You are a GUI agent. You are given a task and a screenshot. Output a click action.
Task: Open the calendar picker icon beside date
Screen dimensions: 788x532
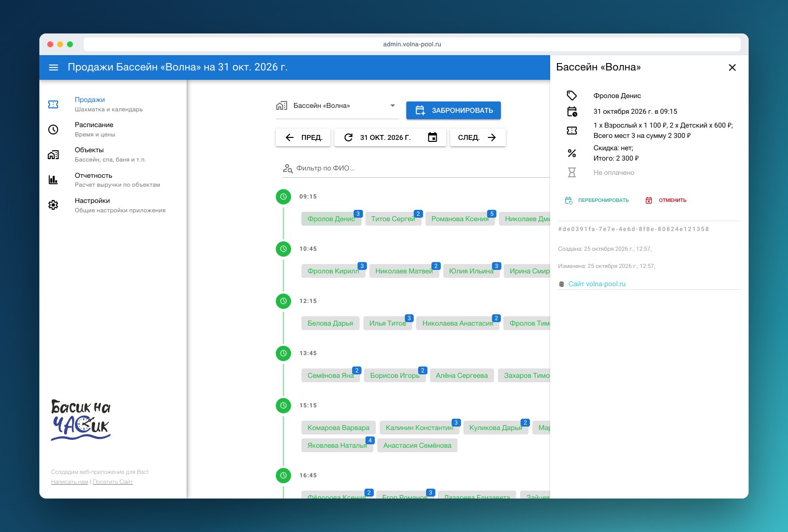[x=432, y=137]
